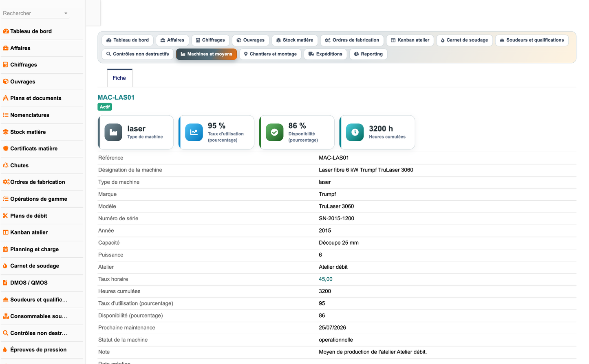Open Reporting in the top navigation
Screen dimensions: 589x364
pyautogui.click(x=368, y=54)
